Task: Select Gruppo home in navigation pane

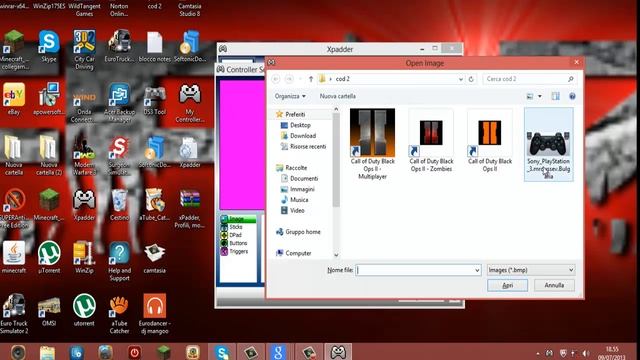Action: (x=302, y=232)
